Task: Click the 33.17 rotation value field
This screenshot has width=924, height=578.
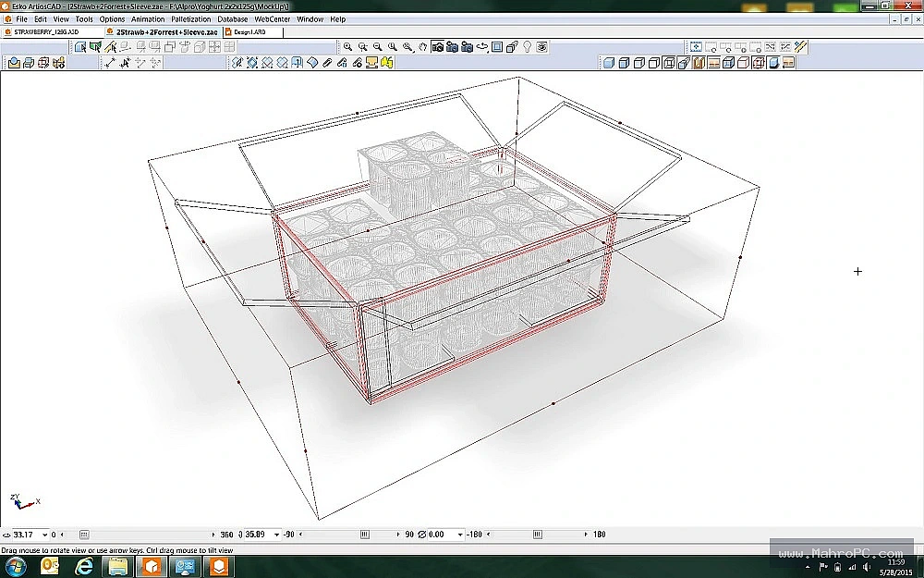Action: 26,535
